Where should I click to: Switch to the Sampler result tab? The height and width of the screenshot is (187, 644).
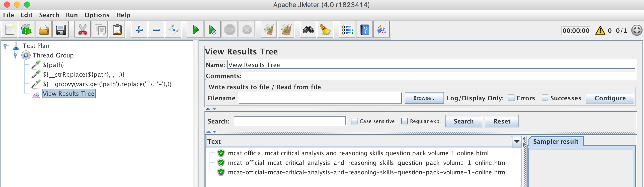(x=555, y=142)
